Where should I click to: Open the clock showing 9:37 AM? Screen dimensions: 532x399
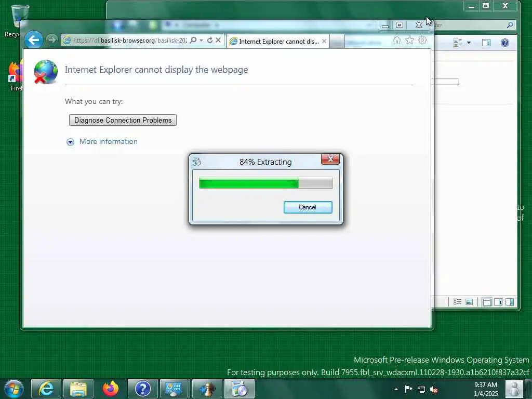tap(486, 389)
